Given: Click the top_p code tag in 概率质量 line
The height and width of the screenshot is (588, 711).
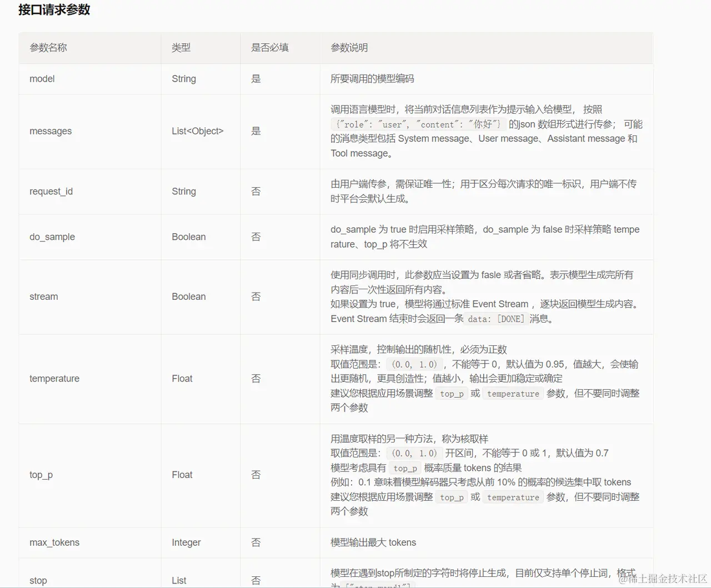Looking at the screenshot, I should (405, 468).
